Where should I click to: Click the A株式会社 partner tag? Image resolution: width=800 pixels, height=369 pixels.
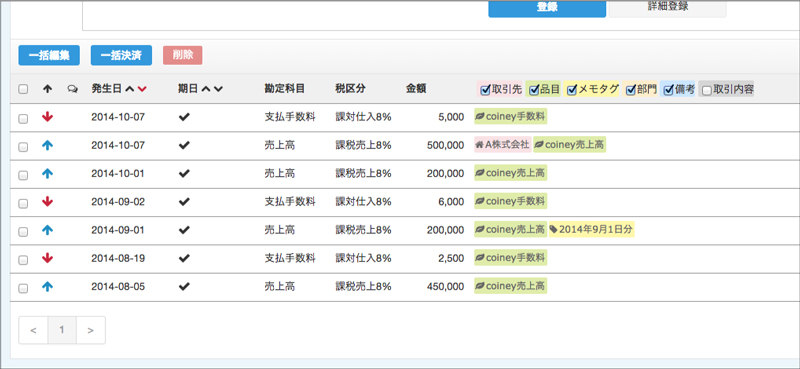(x=503, y=145)
